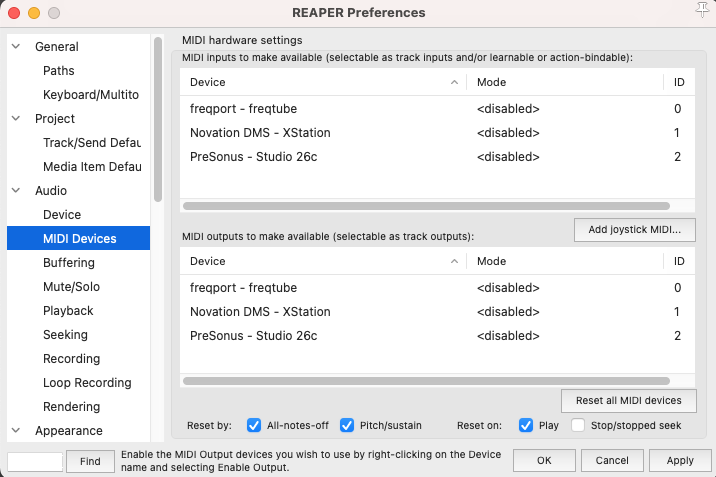Click Reset all MIDI devices button
The height and width of the screenshot is (477, 716).
coord(629,400)
